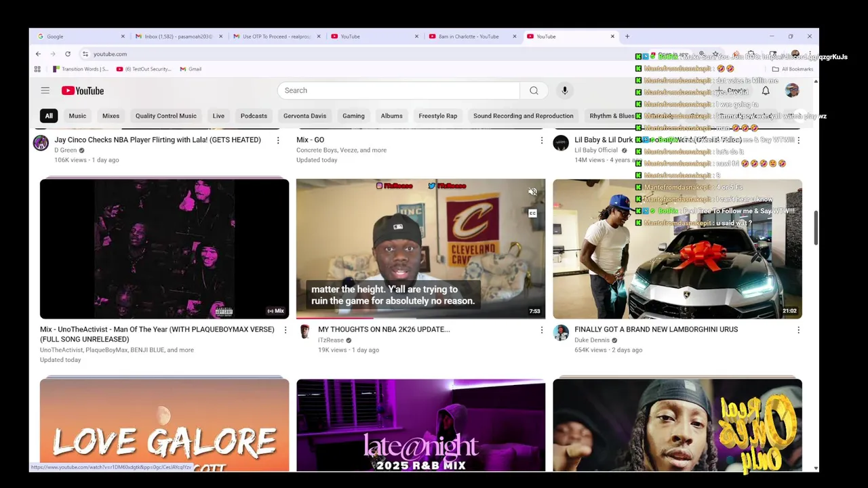This screenshot has height=488, width=868.
Task: Open the Chrome apps grid in bookmarks bar
Action: [37, 68]
